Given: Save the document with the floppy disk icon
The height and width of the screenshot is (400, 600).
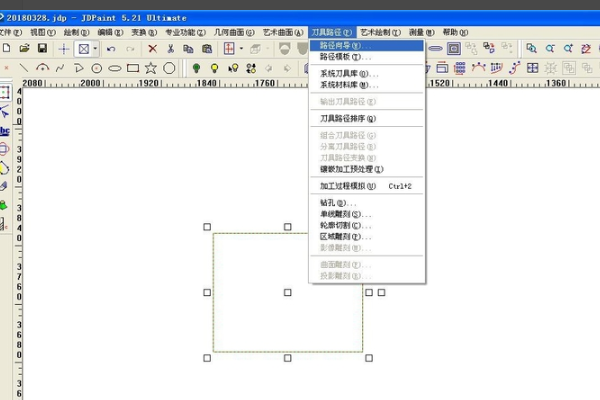Looking at the screenshot, I should click(42, 48).
